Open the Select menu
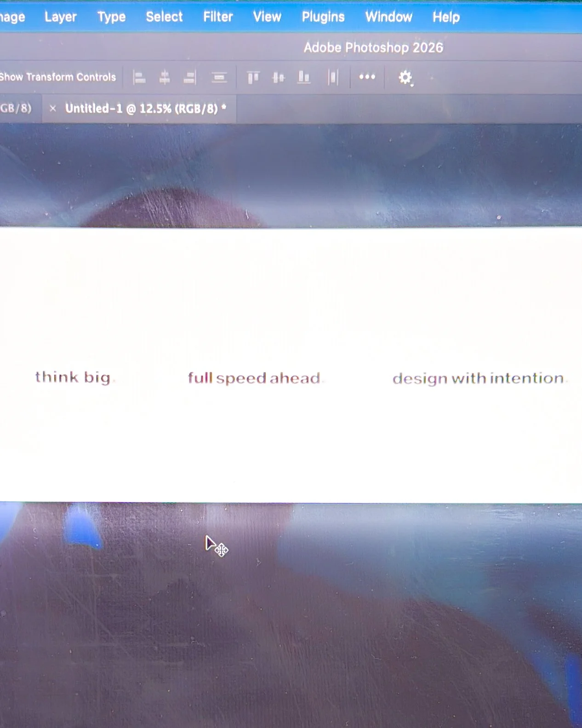This screenshot has width=582, height=728. click(x=164, y=17)
